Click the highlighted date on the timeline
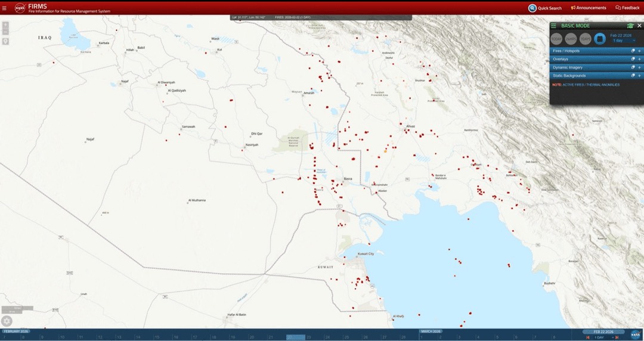The width and height of the screenshot is (644, 341). pyautogui.click(x=296, y=337)
